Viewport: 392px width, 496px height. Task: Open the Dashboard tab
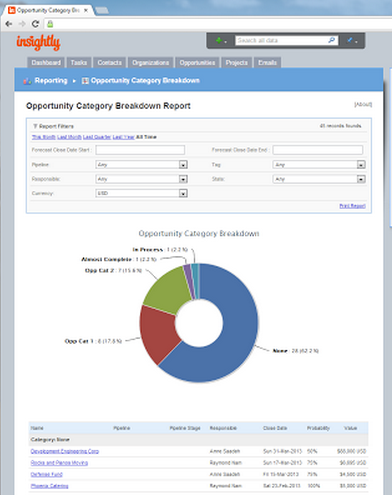tap(46, 63)
